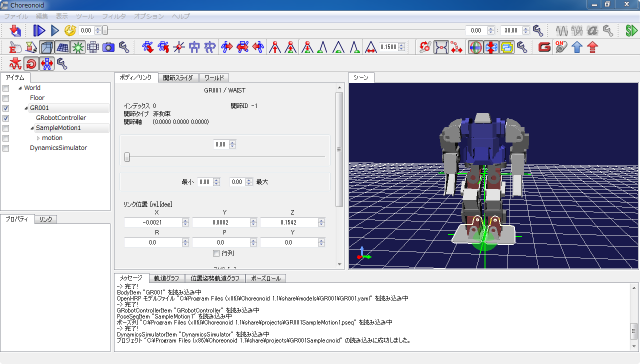Click the 0.1500 width stepper arrows
Screen dimensions: 640x364
click(402, 47)
